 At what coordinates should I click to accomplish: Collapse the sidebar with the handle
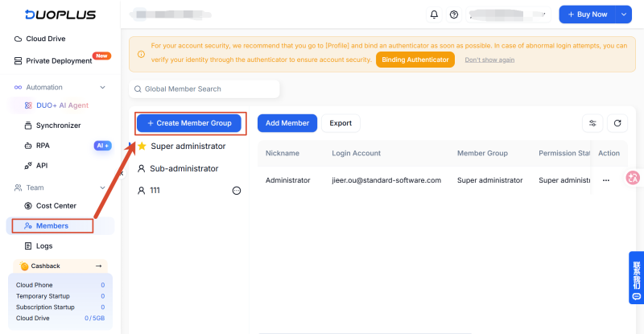coord(122,173)
